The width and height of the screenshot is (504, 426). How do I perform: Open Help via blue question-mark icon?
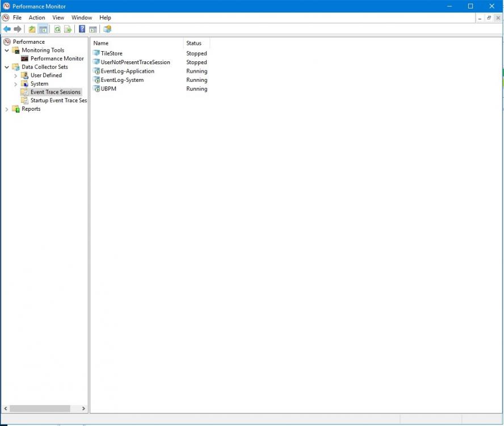point(82,29)
